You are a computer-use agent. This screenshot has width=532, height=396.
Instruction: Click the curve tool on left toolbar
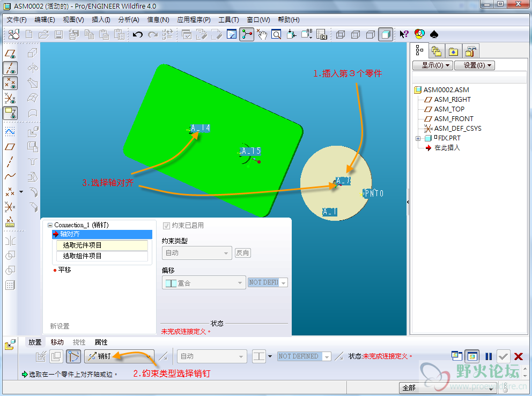(x=10, y=176)
